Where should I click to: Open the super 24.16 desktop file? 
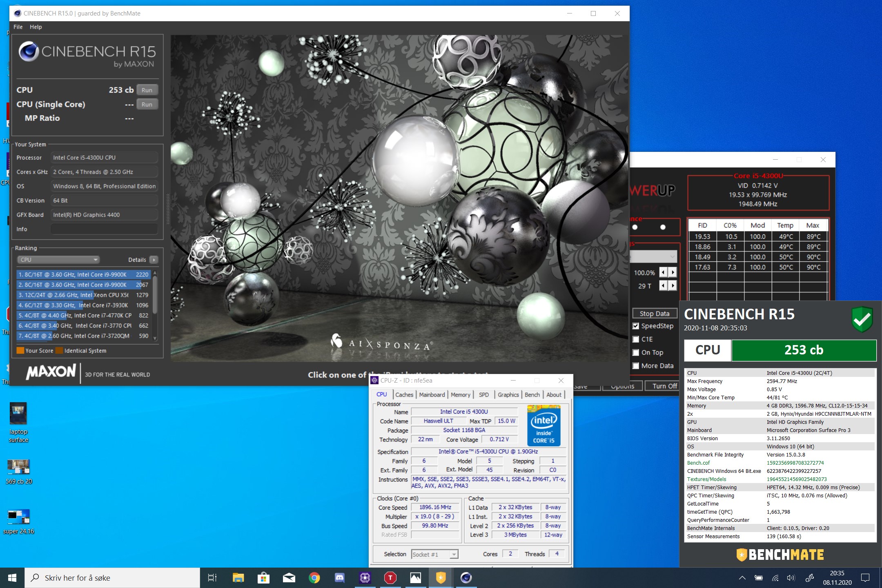(19, 521)
